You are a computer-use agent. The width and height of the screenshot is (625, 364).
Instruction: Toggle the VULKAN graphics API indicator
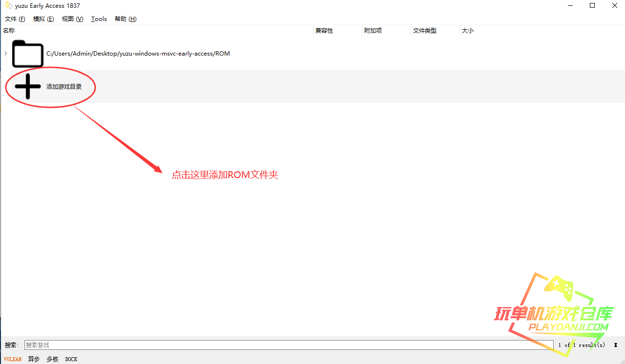(13, 359)
